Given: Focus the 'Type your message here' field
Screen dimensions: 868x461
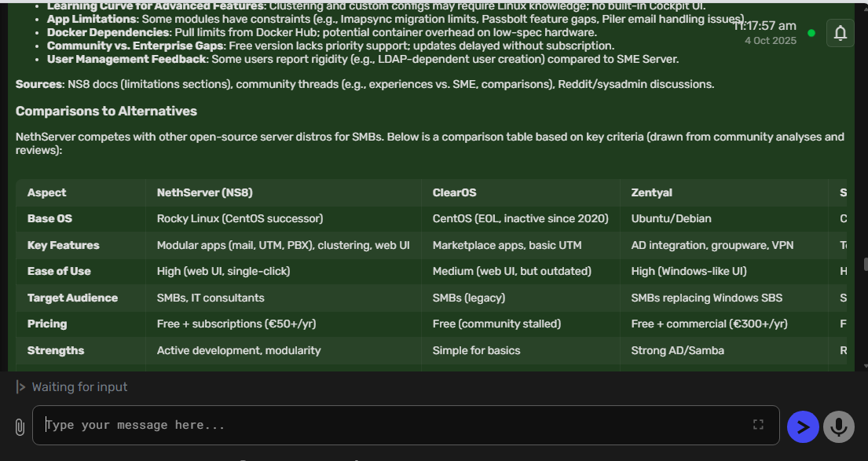Looking at the screenshot, I should (x=393, y=425).
